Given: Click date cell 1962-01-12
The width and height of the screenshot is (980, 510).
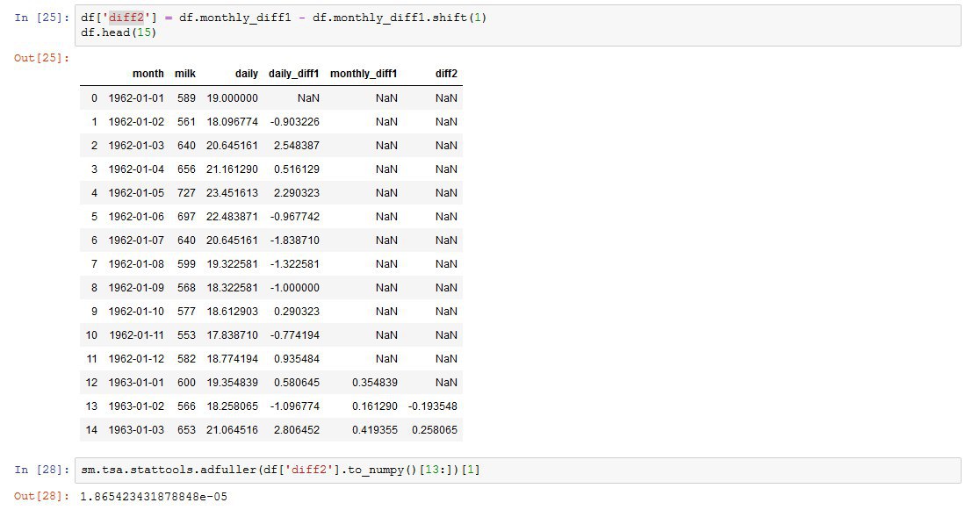Looking at the screenshot, I should coord(136,359).
